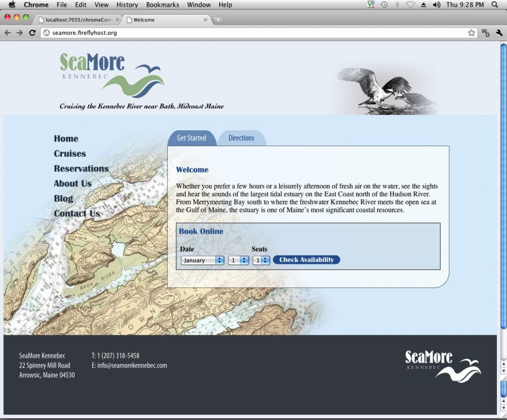Open the File menu
This screenshot has width=507, height=420.
[x=61, y=5]
